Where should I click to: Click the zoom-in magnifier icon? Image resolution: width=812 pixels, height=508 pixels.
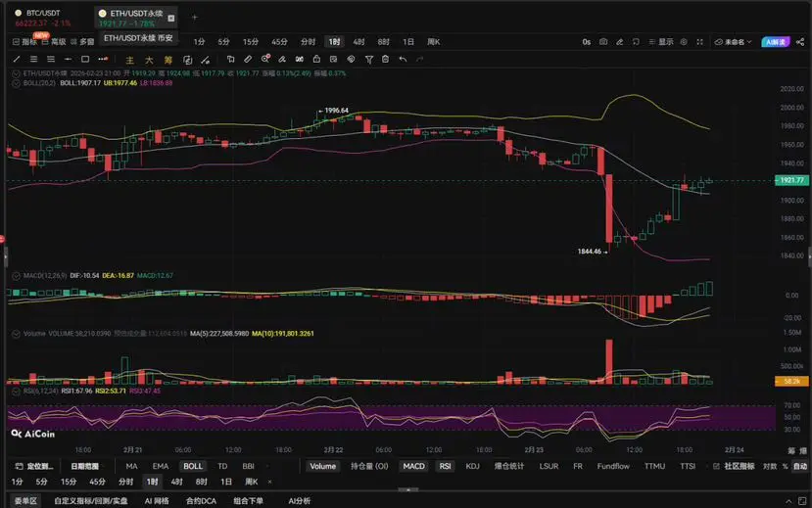click(x=265, y=59)
